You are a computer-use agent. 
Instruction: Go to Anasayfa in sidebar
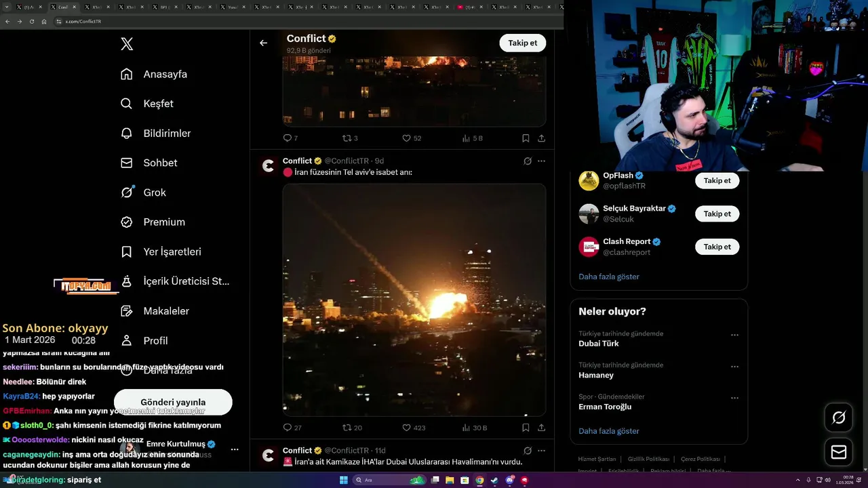[165, 74]
